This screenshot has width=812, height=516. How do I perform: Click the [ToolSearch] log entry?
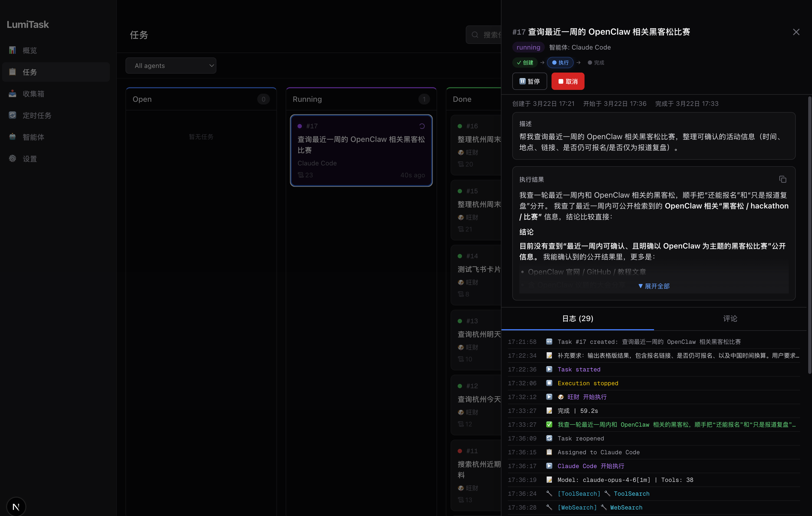pos(654,494)
